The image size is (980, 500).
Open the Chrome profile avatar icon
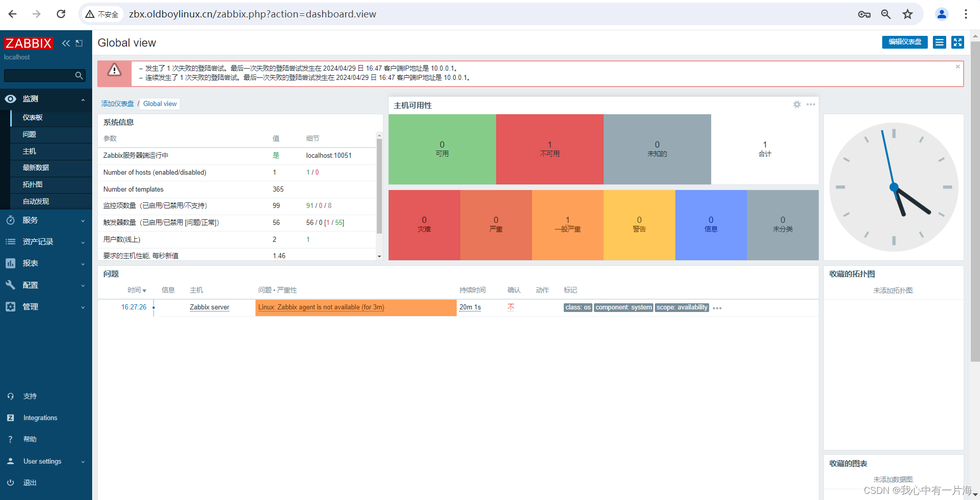coord(941,14)
